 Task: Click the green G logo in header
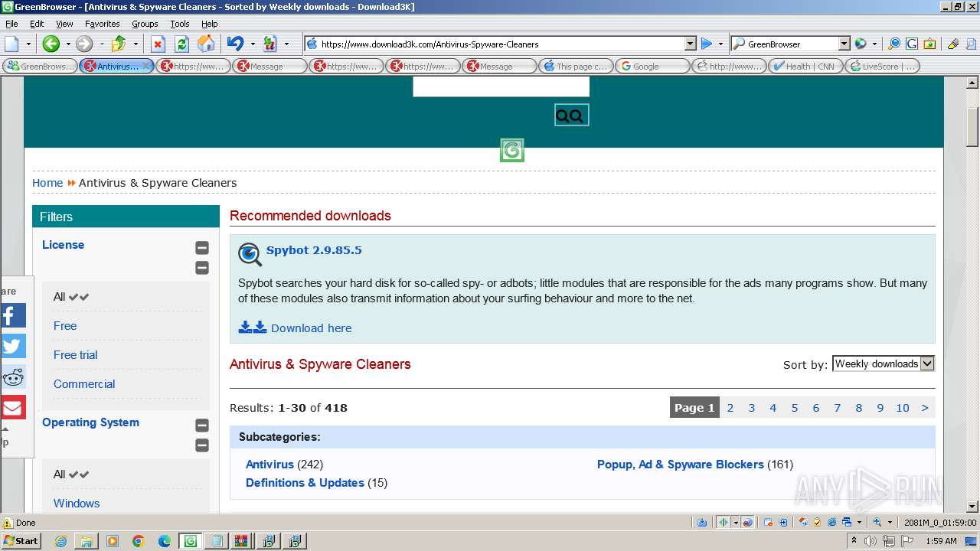[512, 151]
